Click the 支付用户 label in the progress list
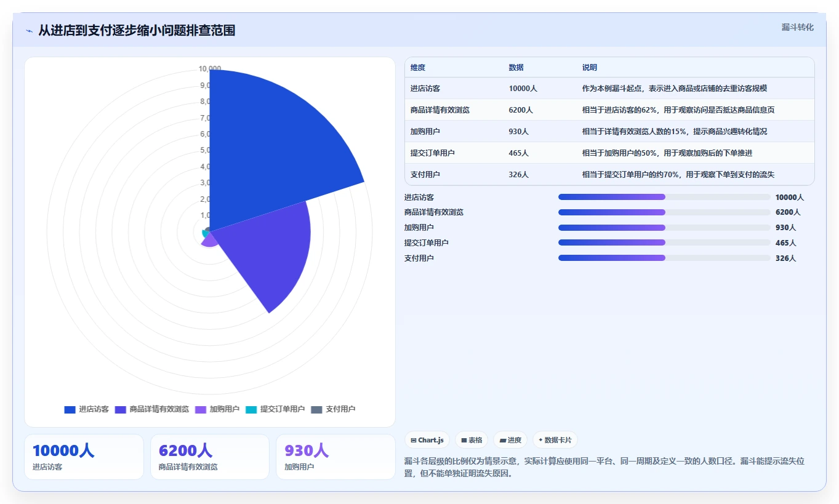This screenshot has height=504, width=839. click(419, 258)
